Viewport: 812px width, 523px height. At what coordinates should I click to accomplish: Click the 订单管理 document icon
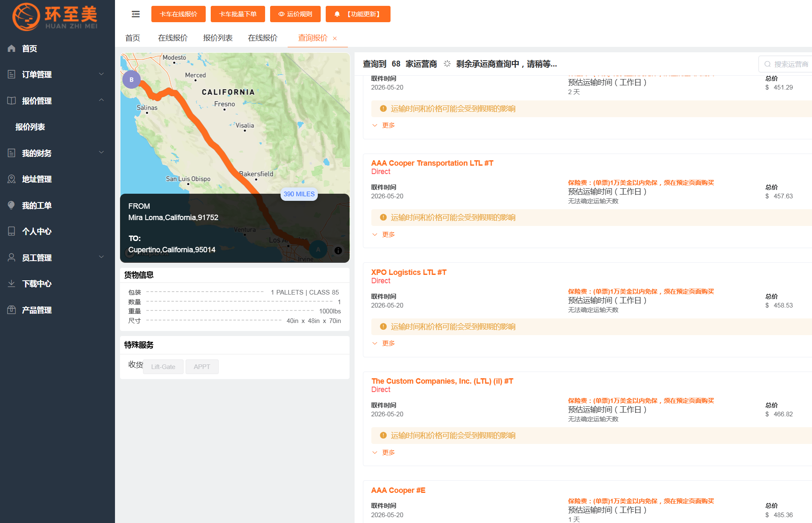12,74
